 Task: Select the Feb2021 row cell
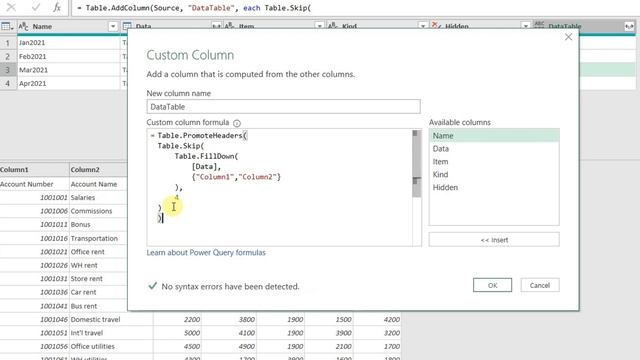[68, 56]
